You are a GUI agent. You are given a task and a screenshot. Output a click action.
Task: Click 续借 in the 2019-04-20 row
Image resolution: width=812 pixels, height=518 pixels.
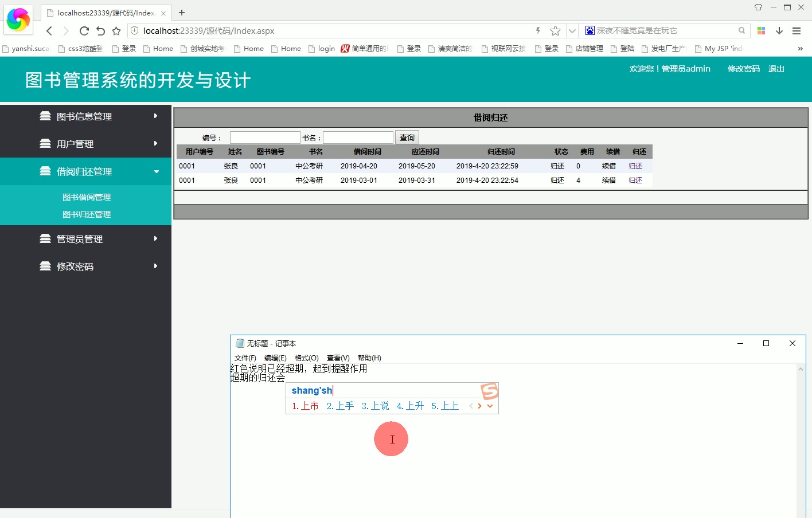(609, 166)
